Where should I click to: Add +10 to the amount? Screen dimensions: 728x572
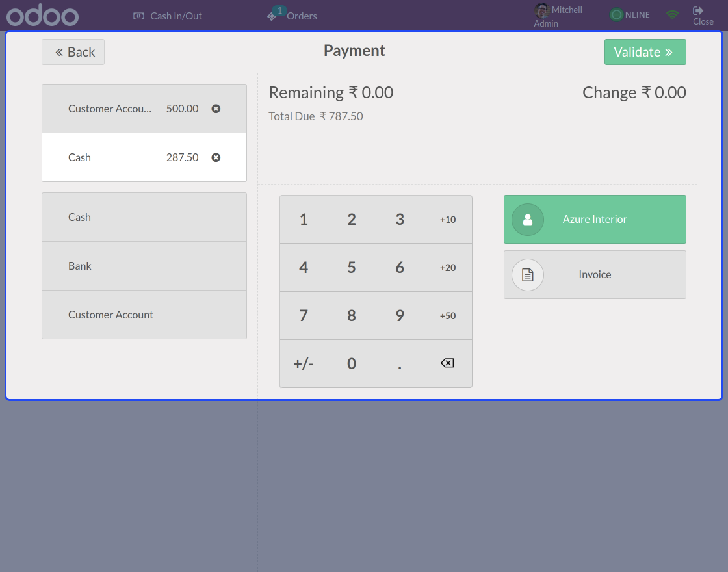coord(448,220)
